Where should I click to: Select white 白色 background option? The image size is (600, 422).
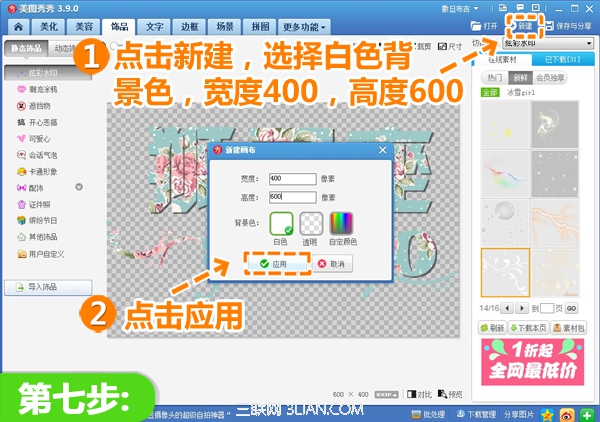[x=283, y=224]
